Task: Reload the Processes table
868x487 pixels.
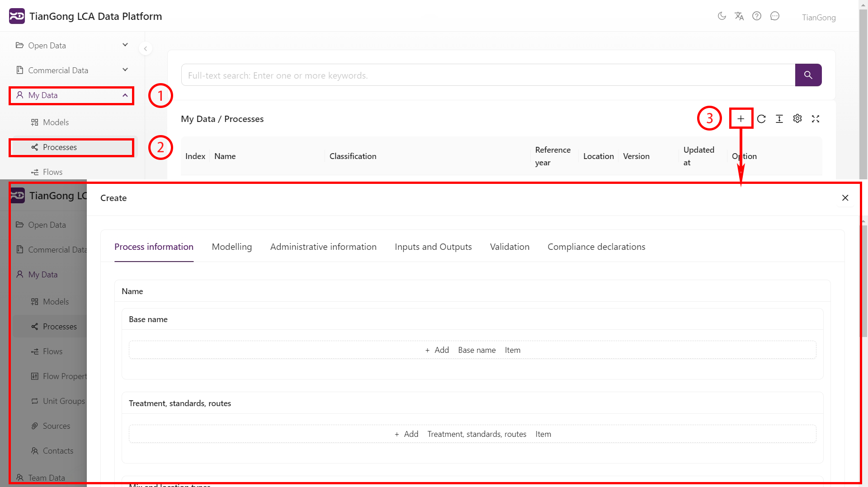Action: click(761, 119)
